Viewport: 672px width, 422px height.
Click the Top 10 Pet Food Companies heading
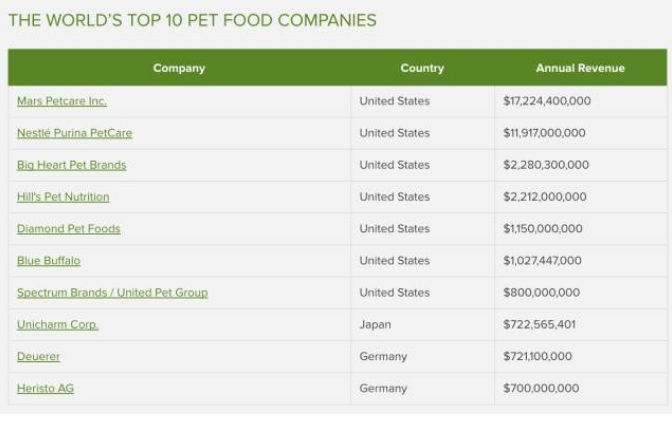192,20
